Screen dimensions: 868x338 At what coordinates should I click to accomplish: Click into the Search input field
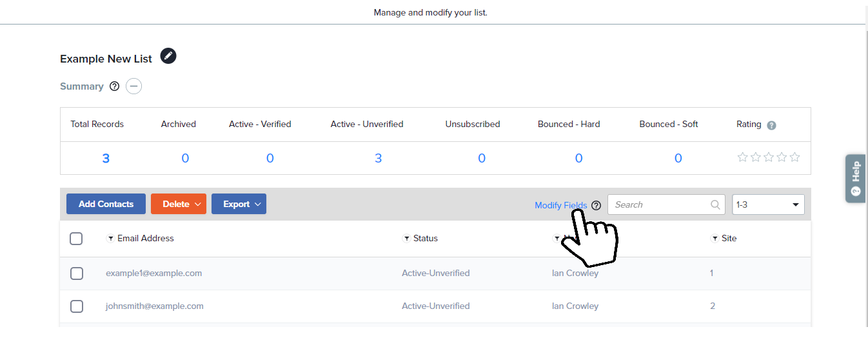tap(658, 204)
